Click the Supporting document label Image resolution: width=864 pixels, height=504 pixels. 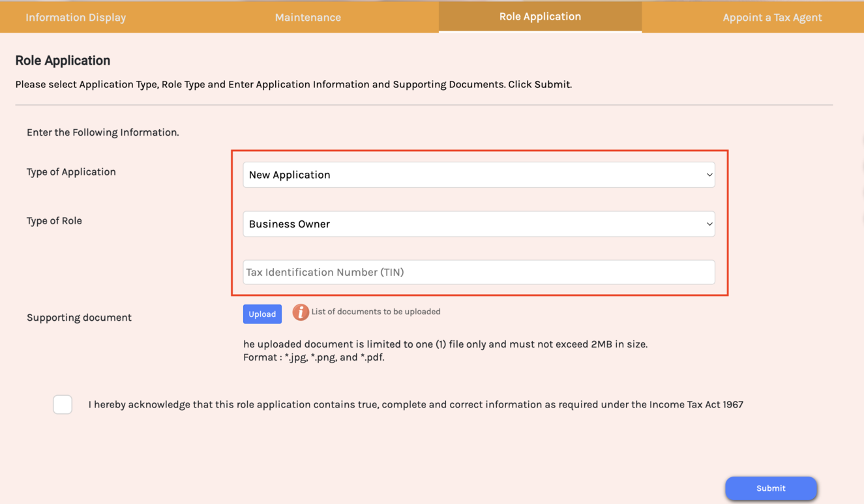[x=79, y=318]
